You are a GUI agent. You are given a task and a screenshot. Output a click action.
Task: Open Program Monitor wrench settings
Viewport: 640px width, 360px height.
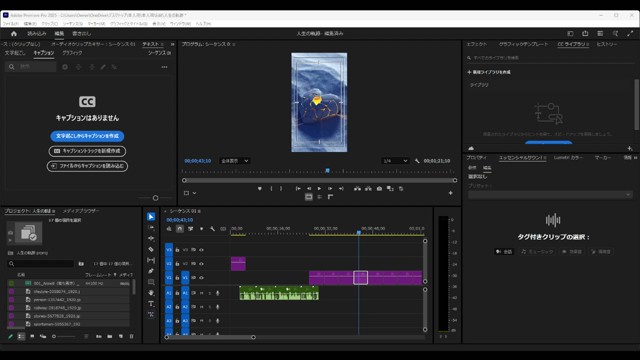click(417, 161)
